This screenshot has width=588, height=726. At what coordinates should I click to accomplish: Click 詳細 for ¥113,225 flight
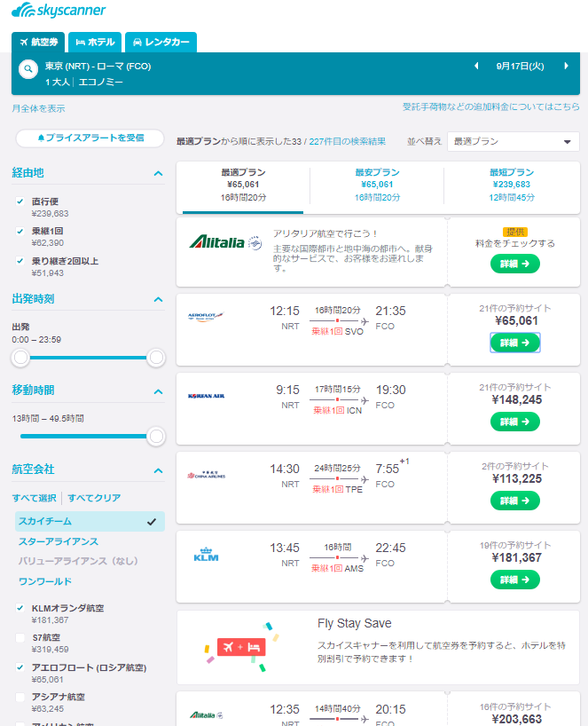pyautogui.click(x=515, y=501)
